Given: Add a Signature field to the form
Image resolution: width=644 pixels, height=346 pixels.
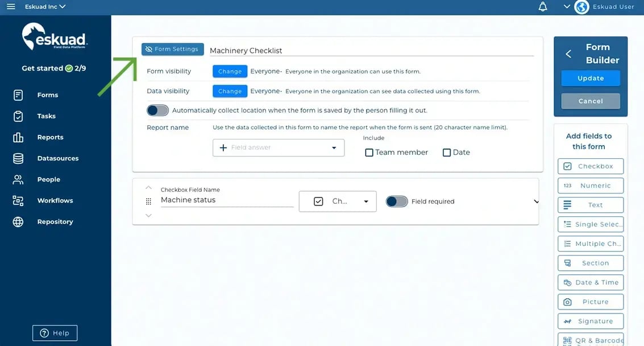Looking at the screenshot, I should [591, 321].
